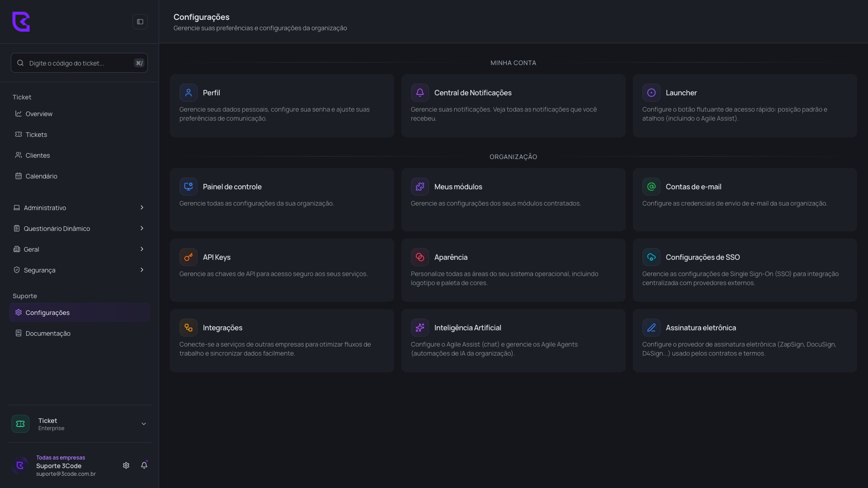Click the Tickets ticket icon

tap(19, 134)
